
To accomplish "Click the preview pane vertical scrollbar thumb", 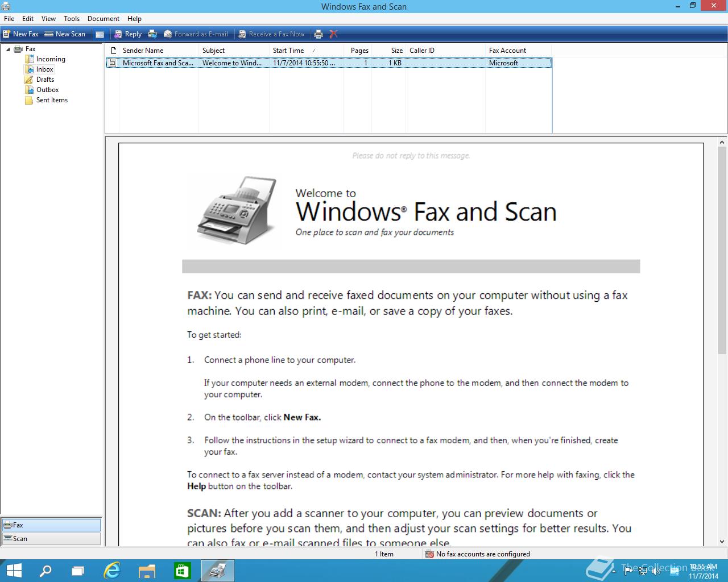I will coord(722,250).
